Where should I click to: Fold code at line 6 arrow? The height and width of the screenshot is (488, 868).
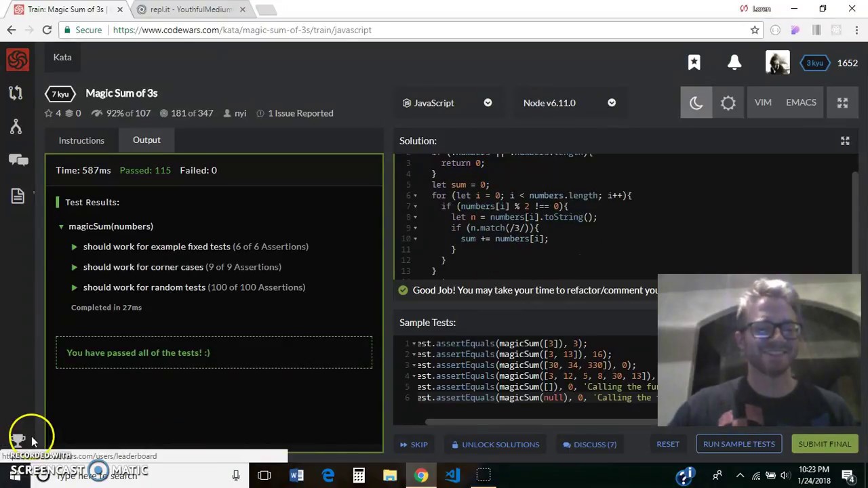click(416, 196)
